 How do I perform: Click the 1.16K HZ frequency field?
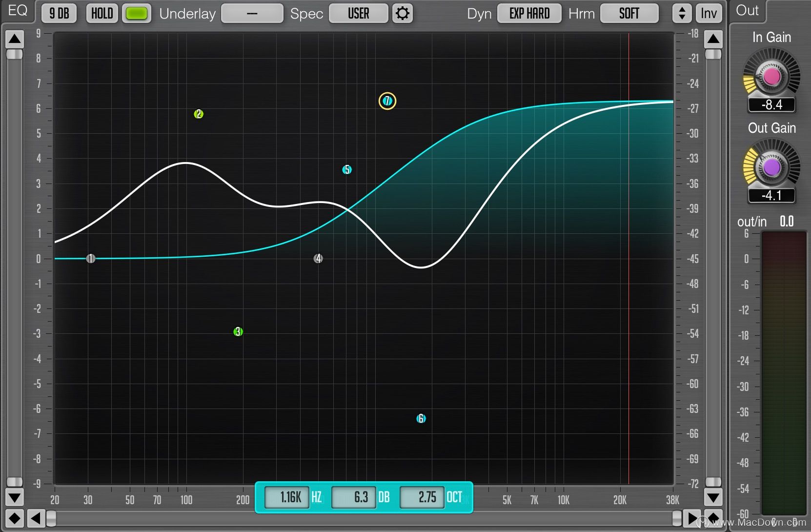pyautogui.click(x=287, y=497)
